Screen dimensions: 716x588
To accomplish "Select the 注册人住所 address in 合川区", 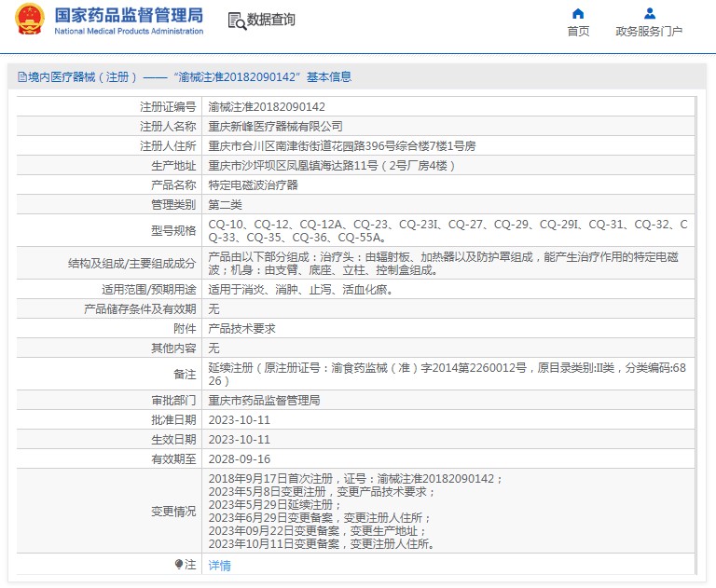I will 342,146.
